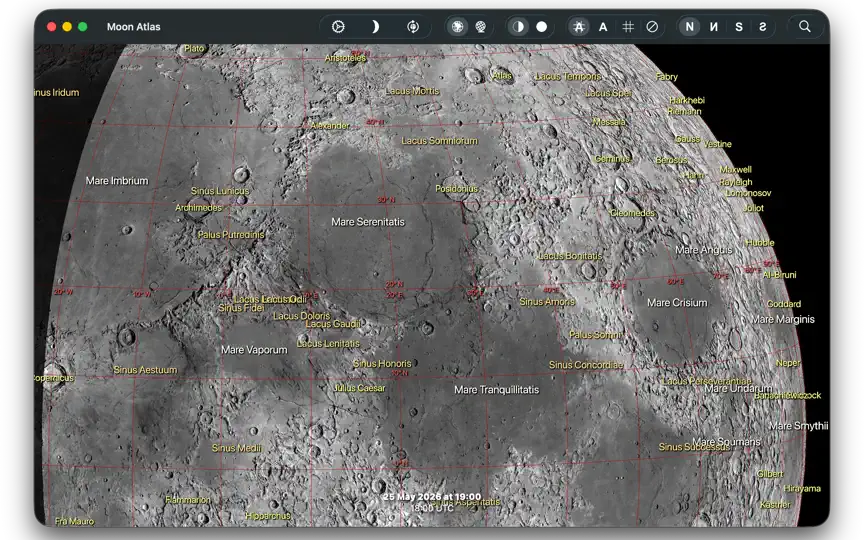Select the Atlas crater label
The height and width of the screenshot is (540, 864).
point(502,75)
